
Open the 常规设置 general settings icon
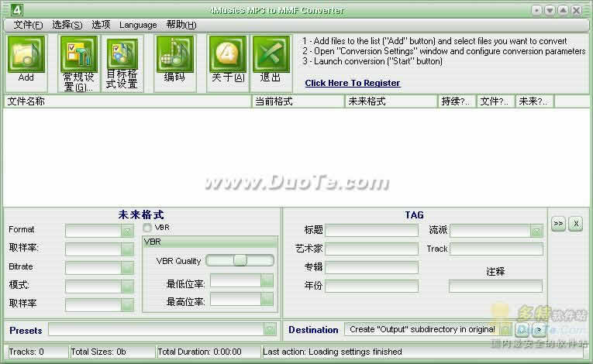(78, 54)
